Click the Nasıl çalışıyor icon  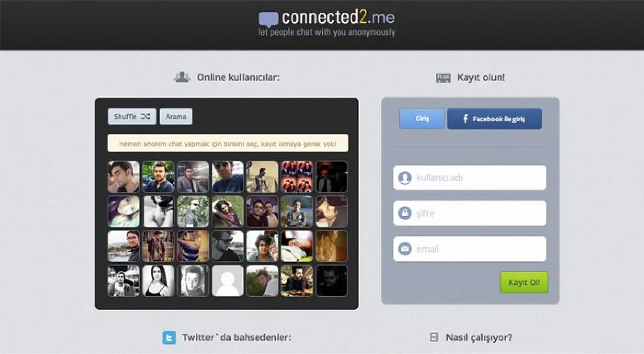[434, 337]
